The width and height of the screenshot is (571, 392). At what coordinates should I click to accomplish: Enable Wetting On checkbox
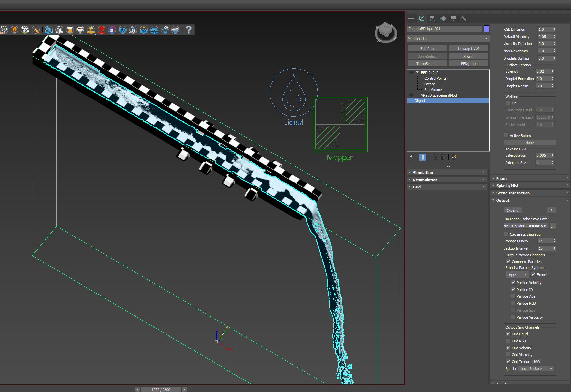pos(508,103)
